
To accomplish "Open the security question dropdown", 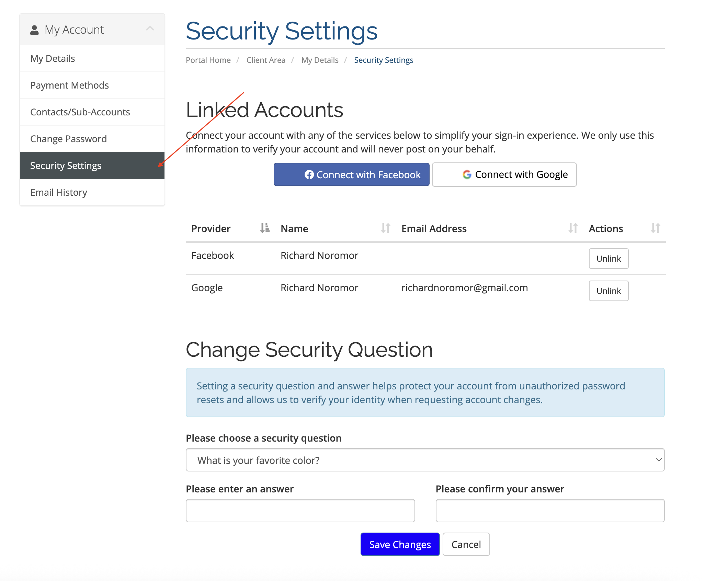I will (x=425, y=460).
